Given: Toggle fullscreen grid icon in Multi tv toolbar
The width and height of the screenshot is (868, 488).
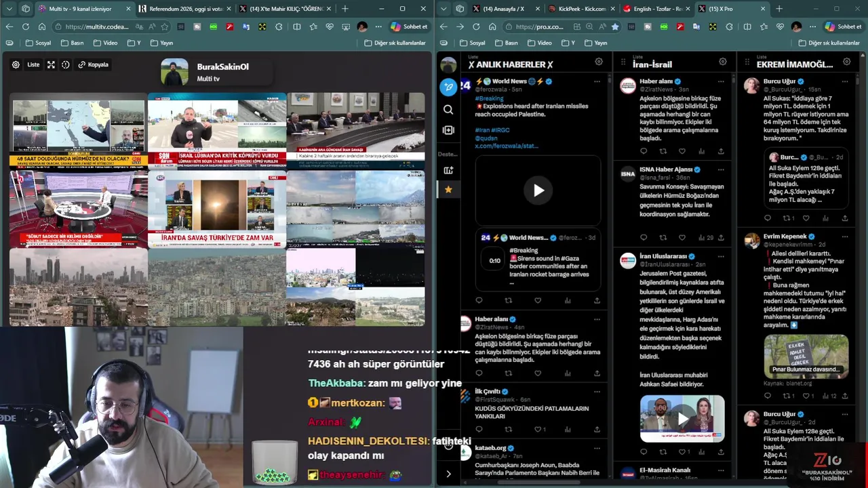Looking at the screenshot, I should (51, 65).
